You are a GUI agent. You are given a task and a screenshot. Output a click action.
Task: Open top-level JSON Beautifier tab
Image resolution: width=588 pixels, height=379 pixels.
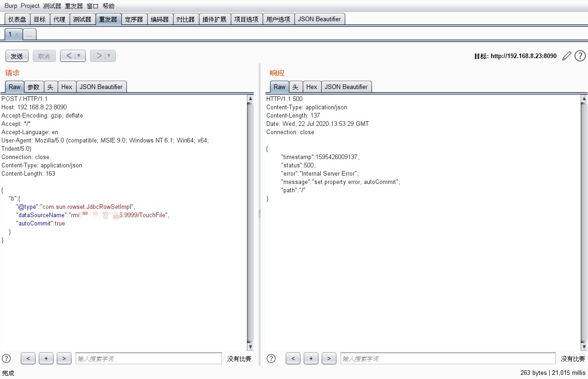point(319,19)
